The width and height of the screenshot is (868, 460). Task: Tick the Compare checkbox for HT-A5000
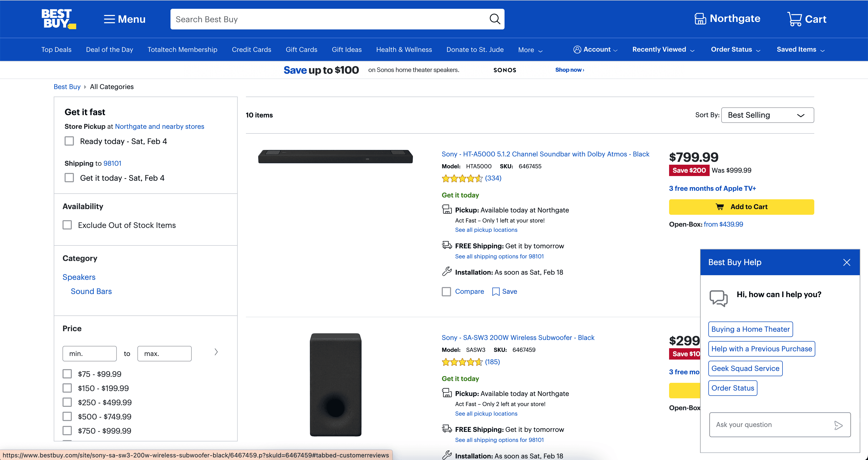click(446, 292)
